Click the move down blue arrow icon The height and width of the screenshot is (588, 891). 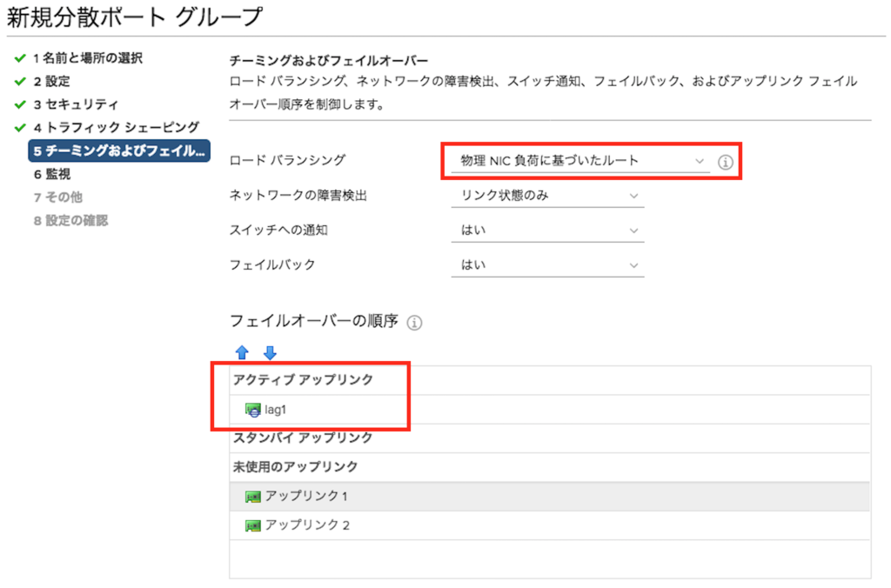tap(270, 352)
